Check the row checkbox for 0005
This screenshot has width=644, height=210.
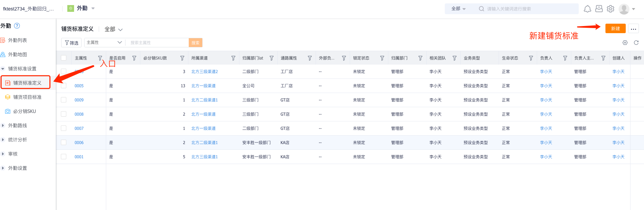click(x=64, y=86)
